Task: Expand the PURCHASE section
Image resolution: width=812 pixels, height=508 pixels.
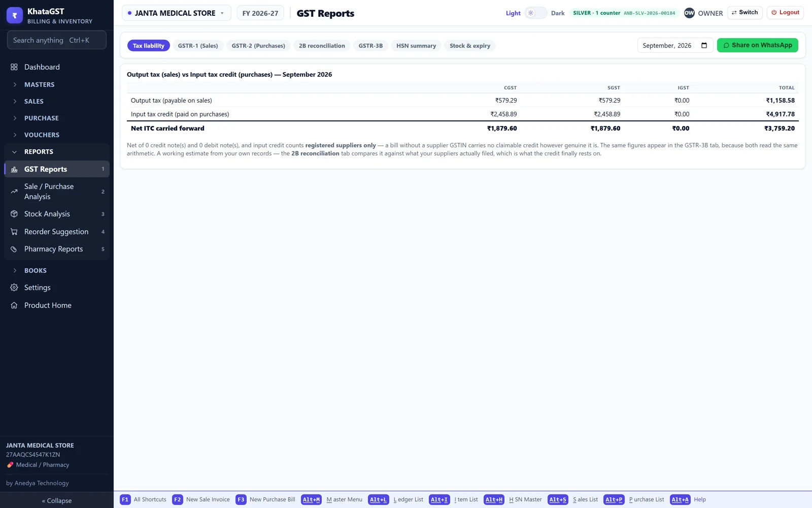Action: click(x=57, y=118)
